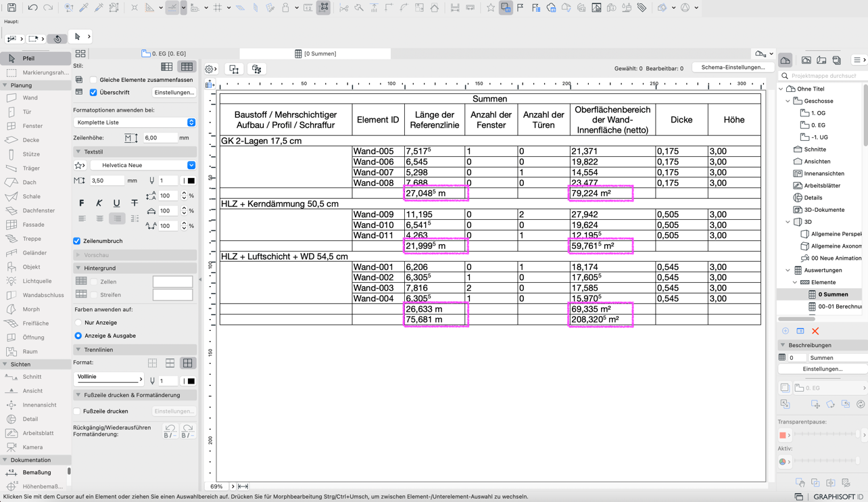Select the Schnitt tool under Sichten
This screenshot has height=502, width=868.
tap(35, 377)
